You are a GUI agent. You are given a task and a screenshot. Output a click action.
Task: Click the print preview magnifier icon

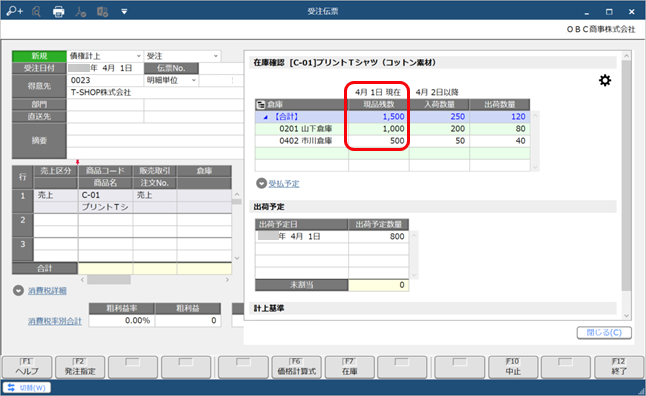click(x=36, y=12)
